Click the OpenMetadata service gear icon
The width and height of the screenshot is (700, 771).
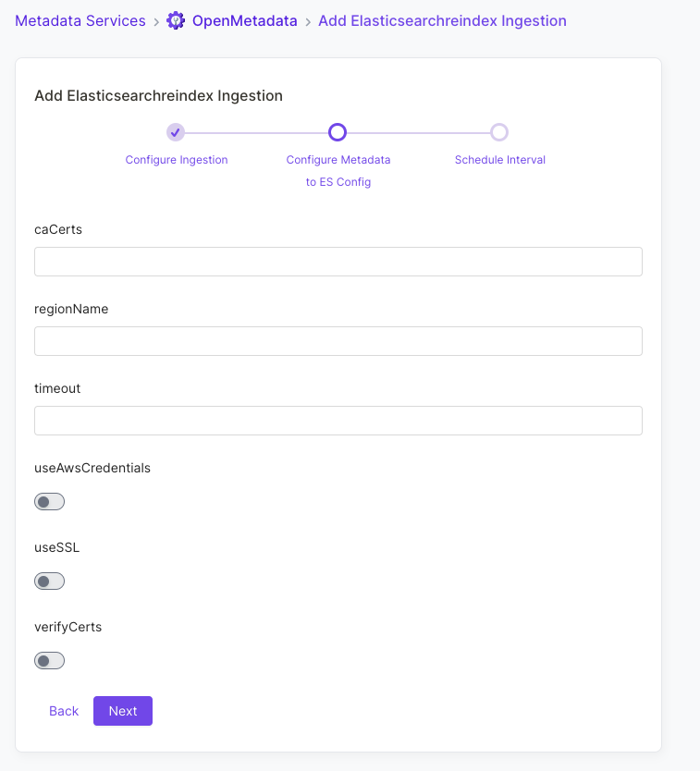[x=175, y=20]
